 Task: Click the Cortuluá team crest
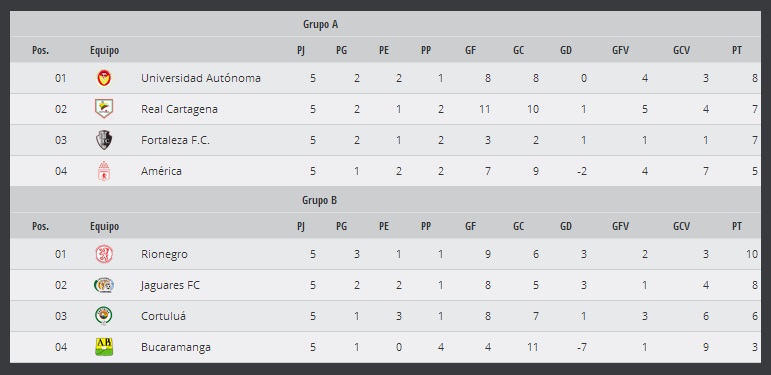pos(104,316)
